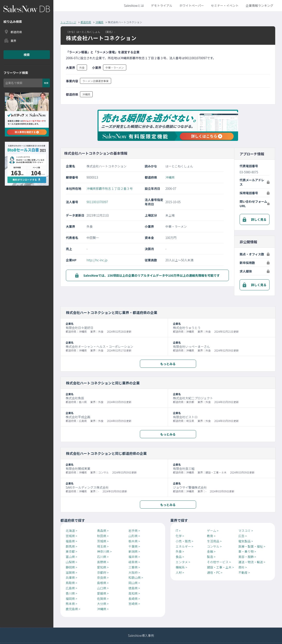This screenshot has height=644, width=282.
Task: Open the 沖縄県那覇市牧志 address link
Action: [x=110, y=189]
